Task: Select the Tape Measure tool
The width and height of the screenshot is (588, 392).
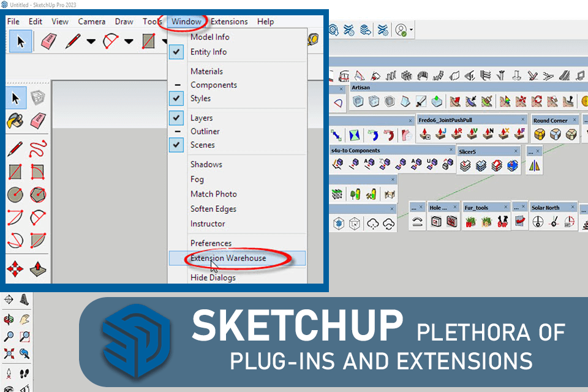Action: point(314,39)
